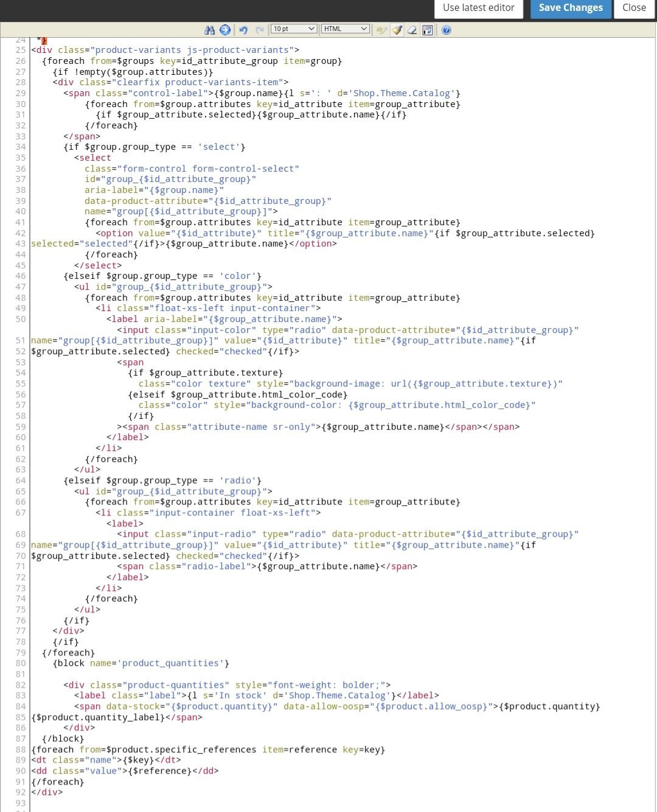This screenshot has height=812, width=657.
Task: Open editor help via question mark icon
Action: click(447, 30)
